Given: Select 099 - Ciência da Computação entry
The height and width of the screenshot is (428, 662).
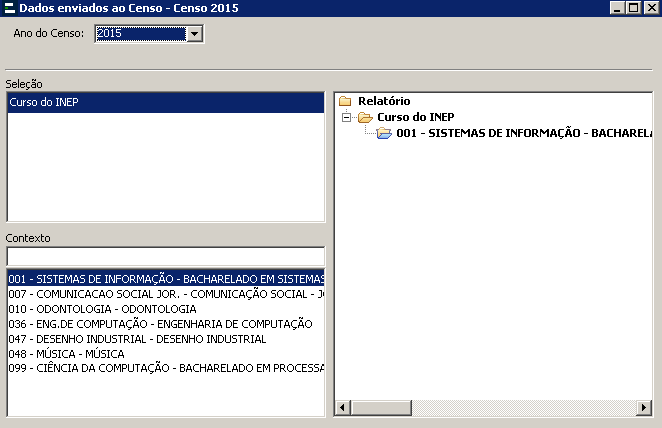Looking at the screenshot, I should (165, 369).
